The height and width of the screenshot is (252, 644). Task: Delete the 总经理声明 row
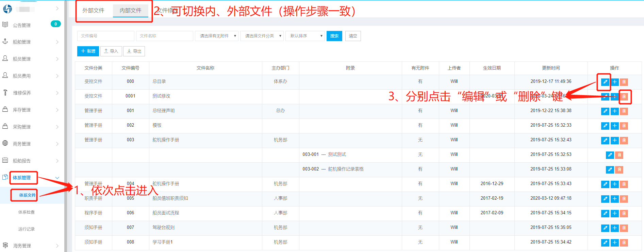click(624, 111)
